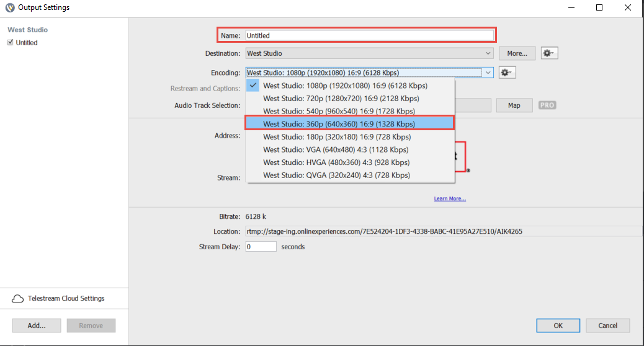Click the Wirecast app icon in title bar
Viewport: 644px width, 346px height.
click(10, 7)
